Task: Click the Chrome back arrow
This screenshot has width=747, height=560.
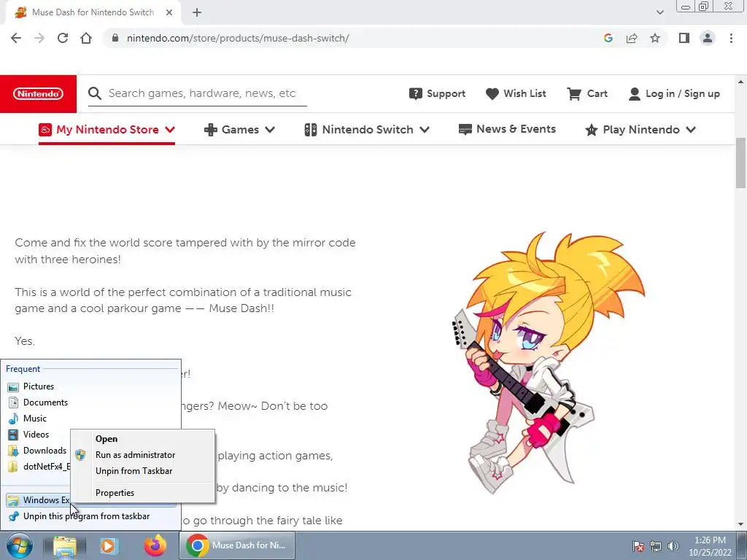Action: (16, 38)
